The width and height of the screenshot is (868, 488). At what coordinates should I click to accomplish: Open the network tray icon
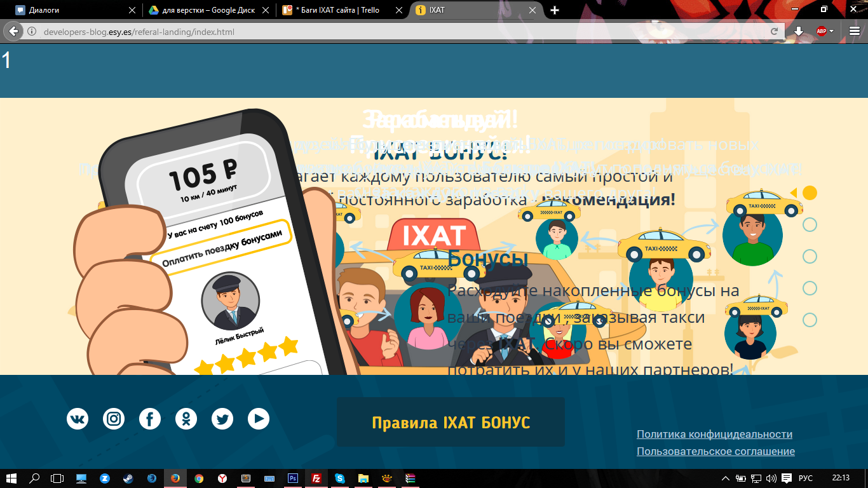[x=756, y=478]
